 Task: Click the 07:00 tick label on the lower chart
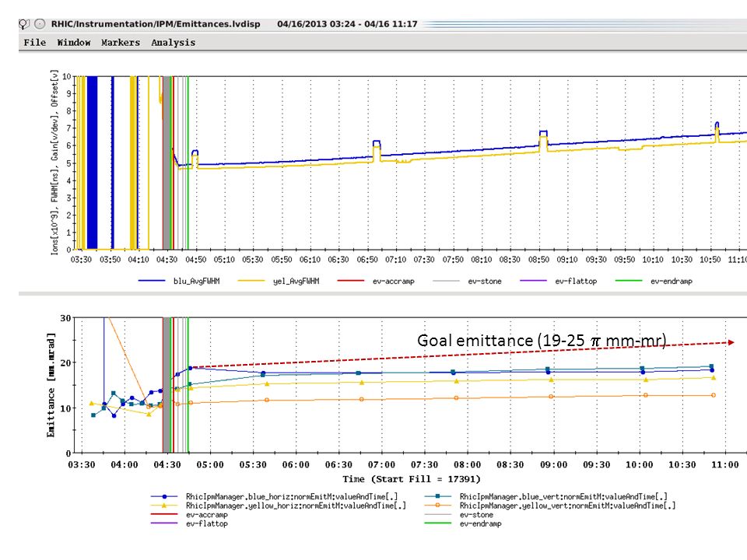click(x=381, y=465)
